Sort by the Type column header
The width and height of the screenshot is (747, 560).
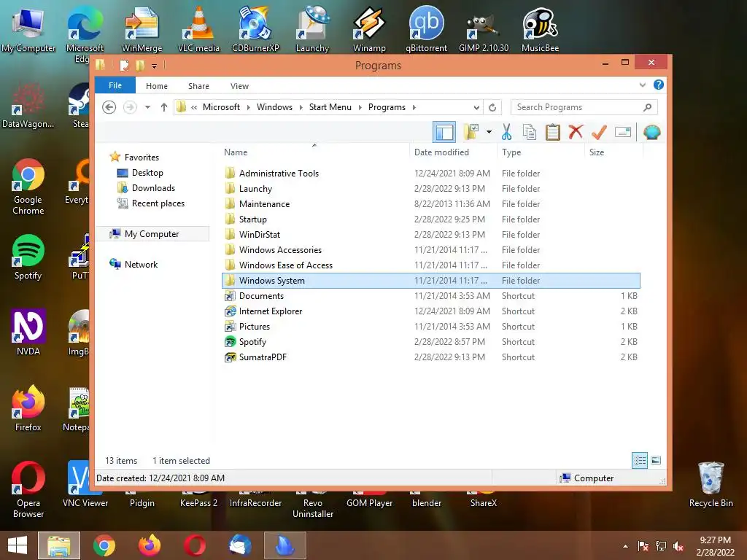[511, 152]
